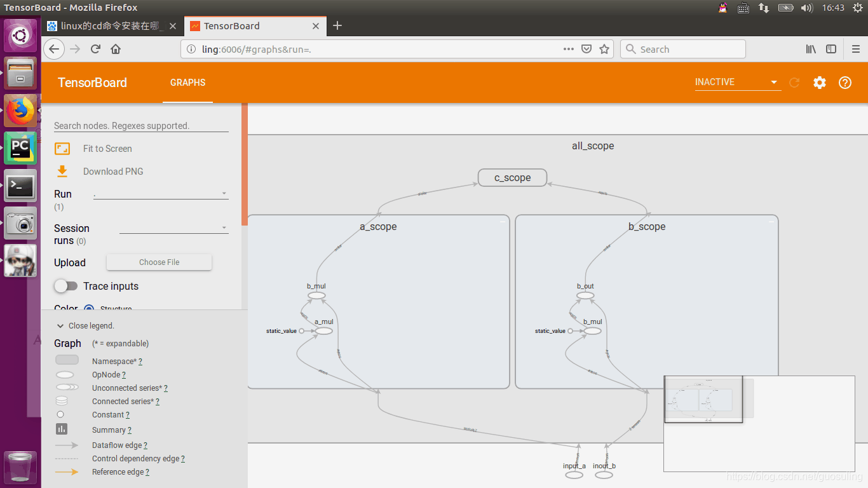Switch to the linux cd browser tab
The width and height of the screenshot is (868, 488).
point(113,26)
